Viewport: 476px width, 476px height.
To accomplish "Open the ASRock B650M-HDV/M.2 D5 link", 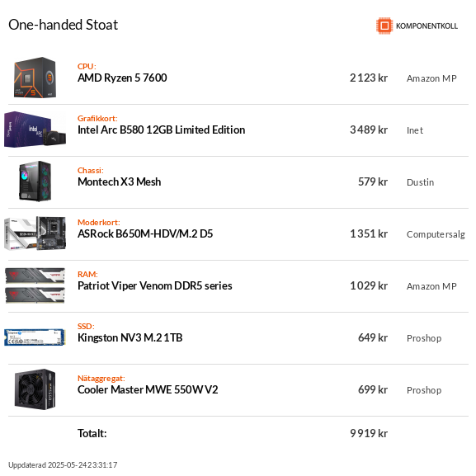I will 145,233.
